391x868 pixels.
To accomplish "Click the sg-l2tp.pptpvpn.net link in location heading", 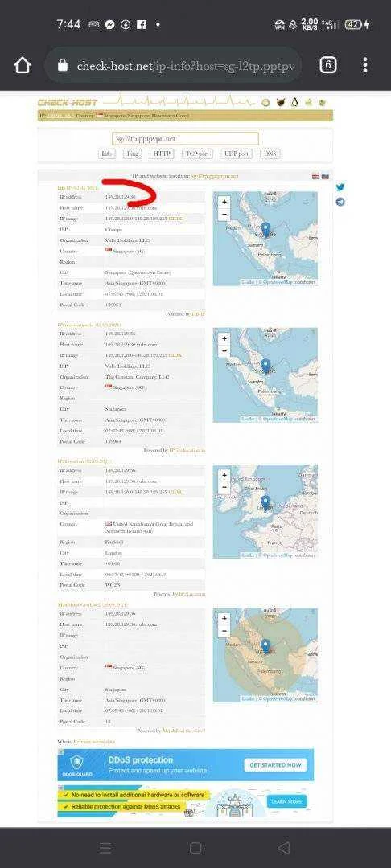I will 215,176.
